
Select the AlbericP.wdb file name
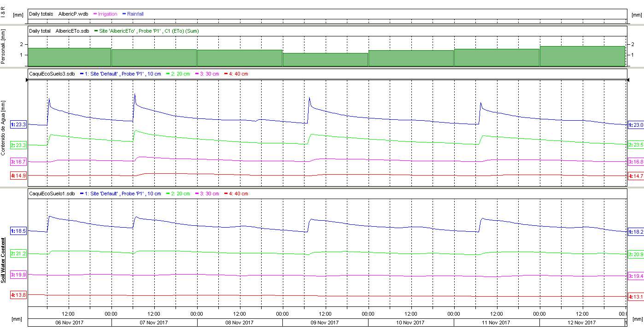click(x=73, y=14)
